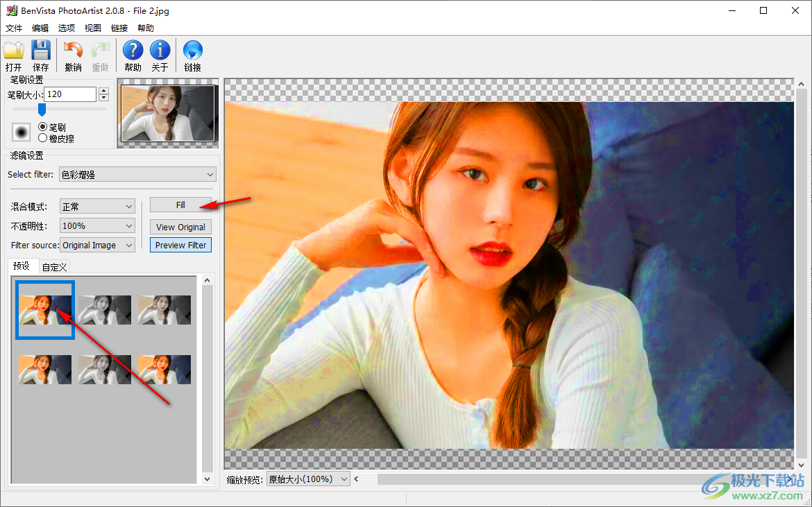The image size is (812, 507).
Task: Open the 文件 menu
Action: (x=14, y=28)
